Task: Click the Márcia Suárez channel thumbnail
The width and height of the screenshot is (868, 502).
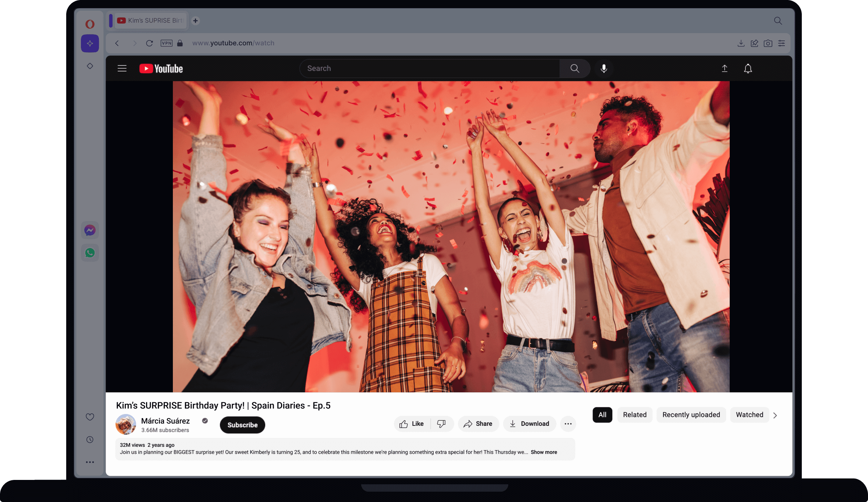Action: [126, 425]
